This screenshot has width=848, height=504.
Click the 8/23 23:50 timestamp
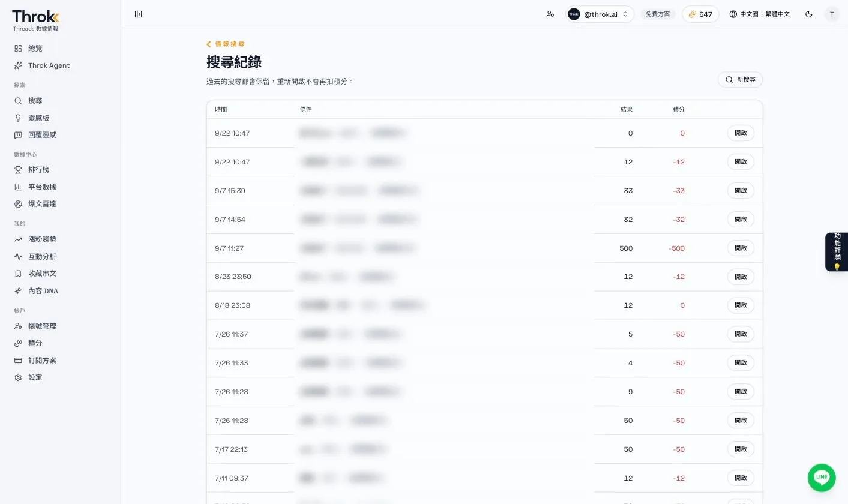233,277
